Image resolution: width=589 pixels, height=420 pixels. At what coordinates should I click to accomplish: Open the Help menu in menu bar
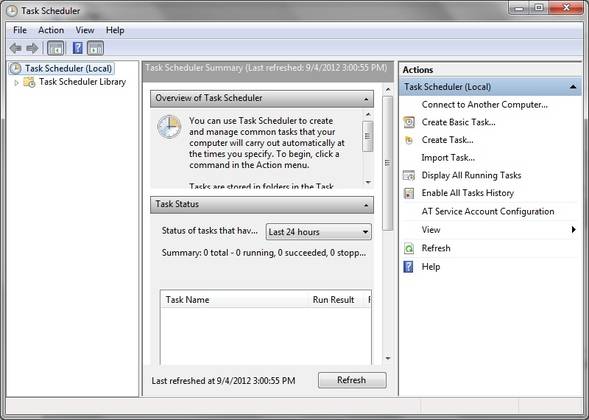[115, 30]
